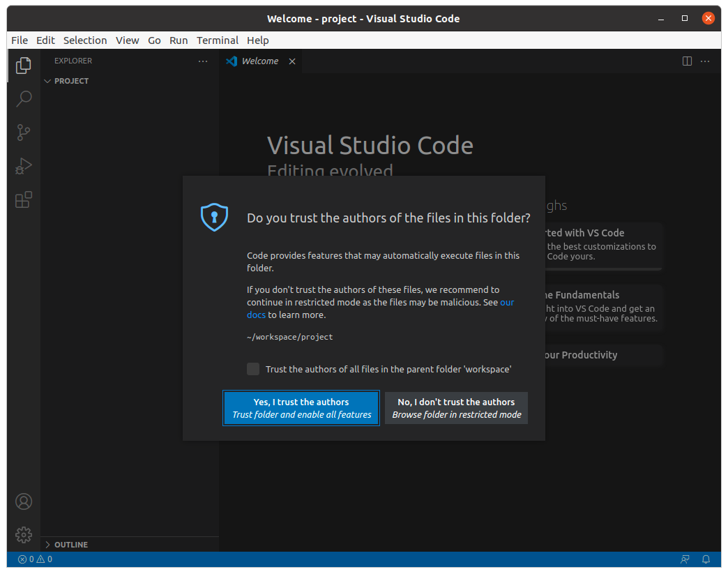The image size is (728, 574).
Task: Open the Accounts icon in activity bar
Action: pos(24,501)
